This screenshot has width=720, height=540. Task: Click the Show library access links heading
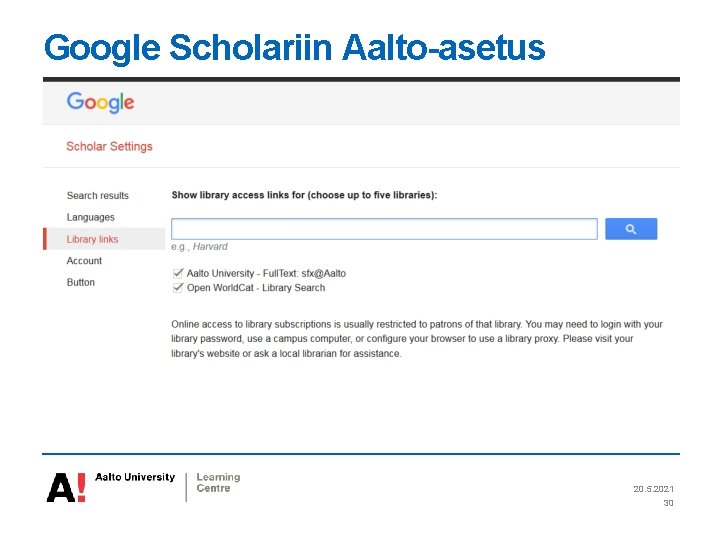[304, 195]
